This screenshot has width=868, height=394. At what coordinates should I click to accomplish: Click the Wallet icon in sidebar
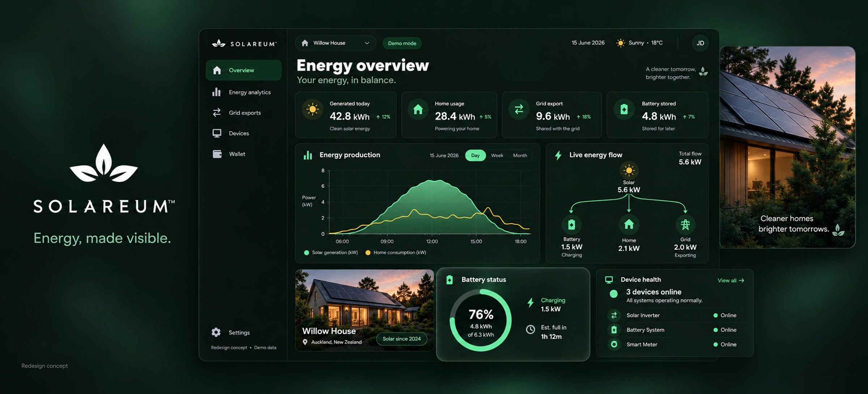click(x=217, y=154)
